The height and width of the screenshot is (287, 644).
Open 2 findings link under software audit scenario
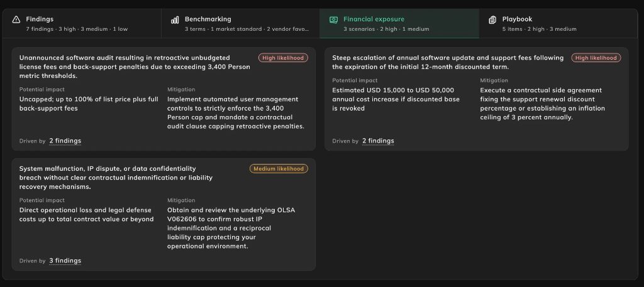click(65, 141)
